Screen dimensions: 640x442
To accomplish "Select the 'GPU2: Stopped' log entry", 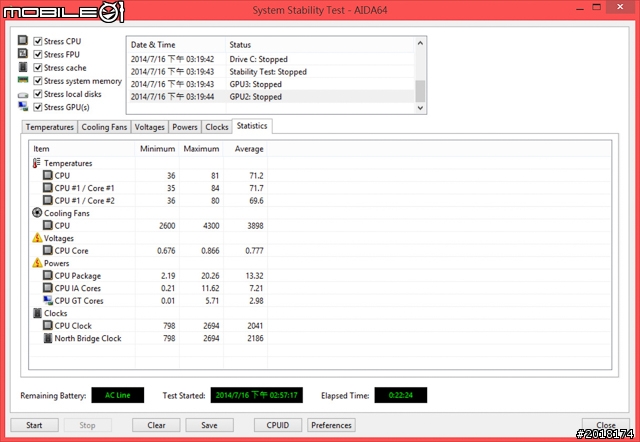I will [271, 97].
